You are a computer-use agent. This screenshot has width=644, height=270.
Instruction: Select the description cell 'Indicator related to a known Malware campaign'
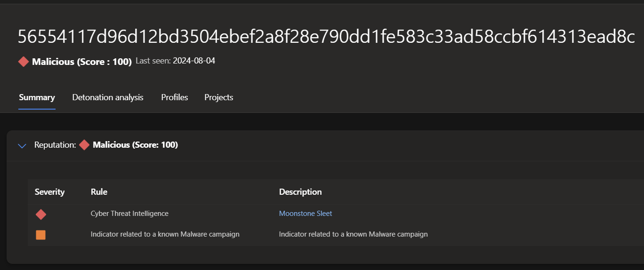tap(354, 234)
